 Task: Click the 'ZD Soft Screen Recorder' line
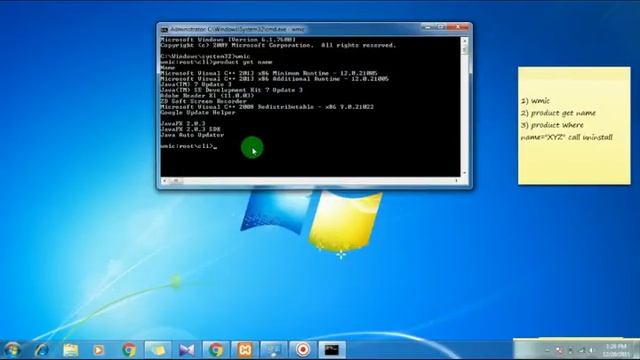coord(204,101)
